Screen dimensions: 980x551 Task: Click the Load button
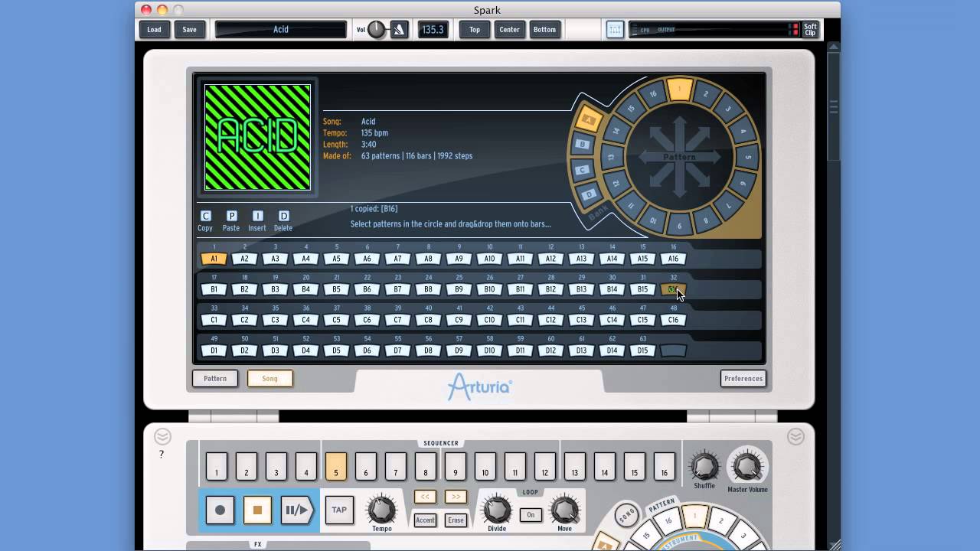154,30
